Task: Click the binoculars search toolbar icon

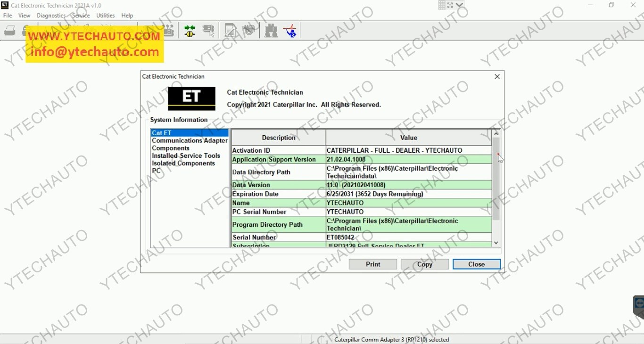Action: click(271, 31)
